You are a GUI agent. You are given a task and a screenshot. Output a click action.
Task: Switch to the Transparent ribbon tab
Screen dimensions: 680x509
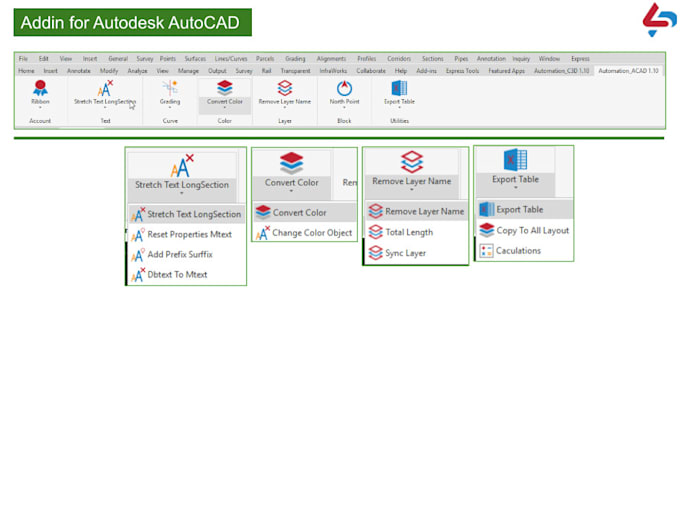[x=295, y=71]
